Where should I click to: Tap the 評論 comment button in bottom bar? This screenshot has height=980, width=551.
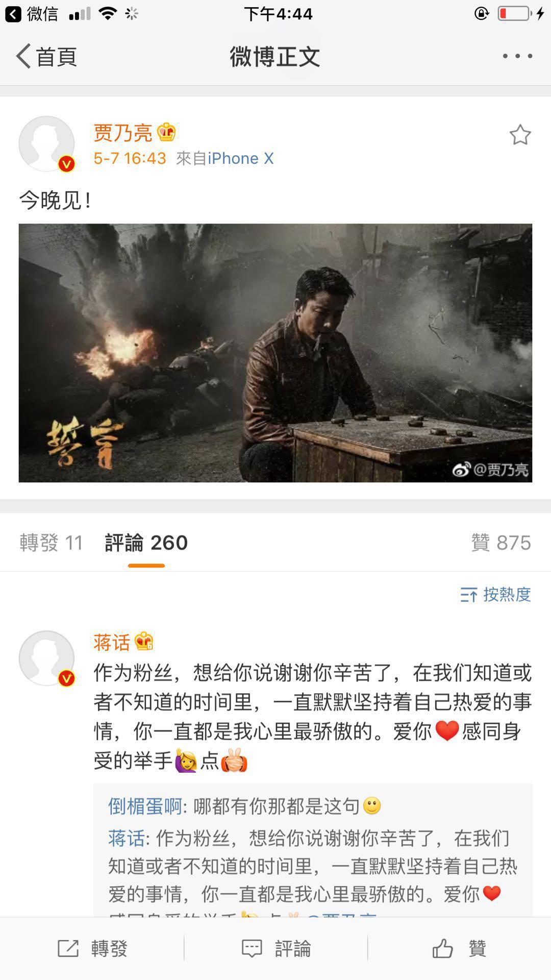point(275,948)
